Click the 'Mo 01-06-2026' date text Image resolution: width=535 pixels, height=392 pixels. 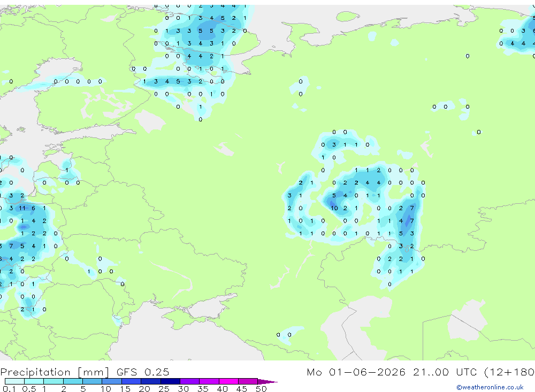click(356, 372)
